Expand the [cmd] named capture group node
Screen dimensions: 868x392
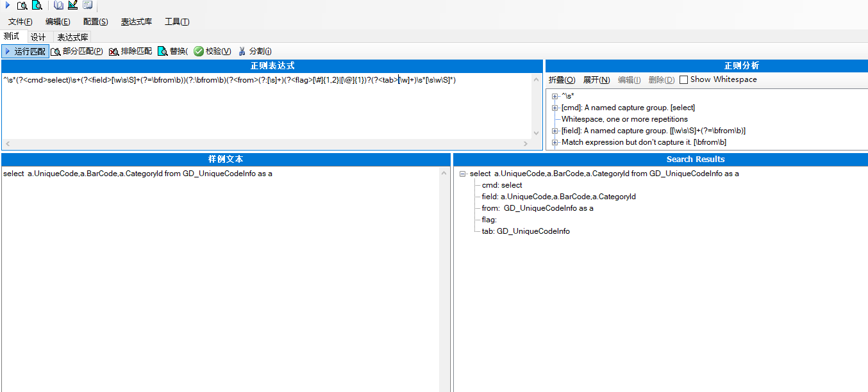[x=555, y=108]
